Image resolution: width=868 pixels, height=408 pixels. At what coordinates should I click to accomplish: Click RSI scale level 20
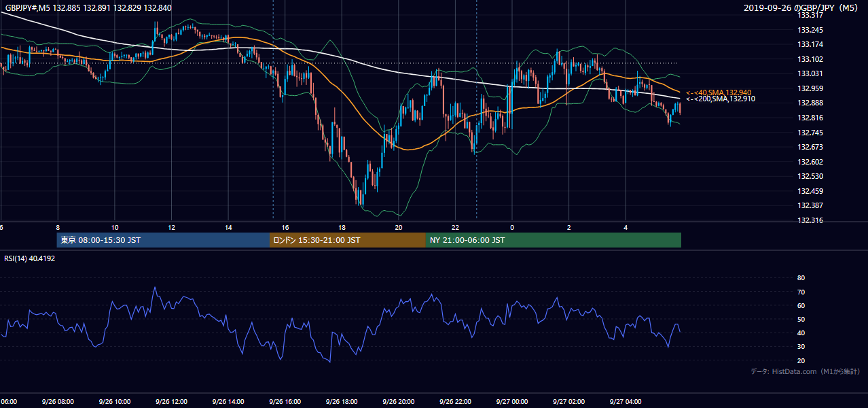(x=801, y=360)
